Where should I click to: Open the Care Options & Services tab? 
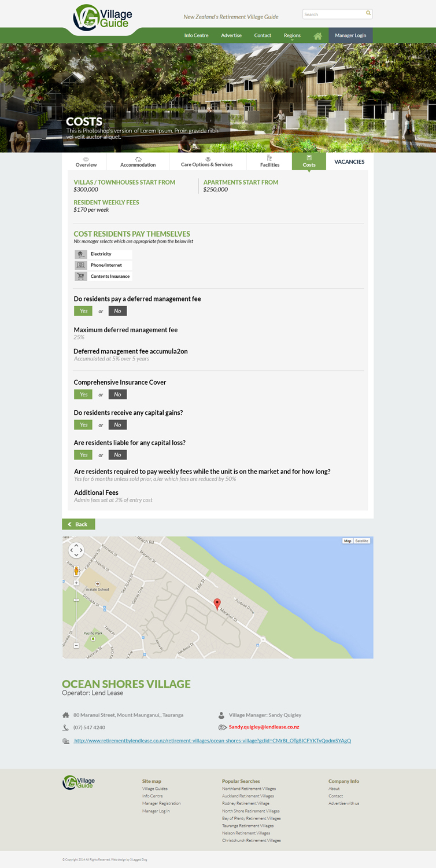[207, 161]
